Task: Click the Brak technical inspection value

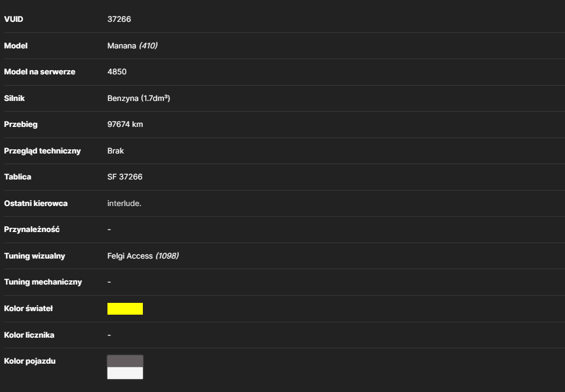Action: click(116, 151)
